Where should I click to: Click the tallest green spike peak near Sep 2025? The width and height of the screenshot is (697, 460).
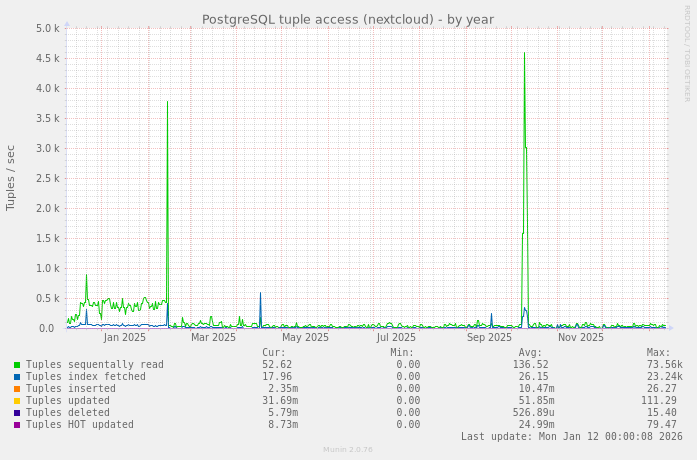click(x=525, y=53)
